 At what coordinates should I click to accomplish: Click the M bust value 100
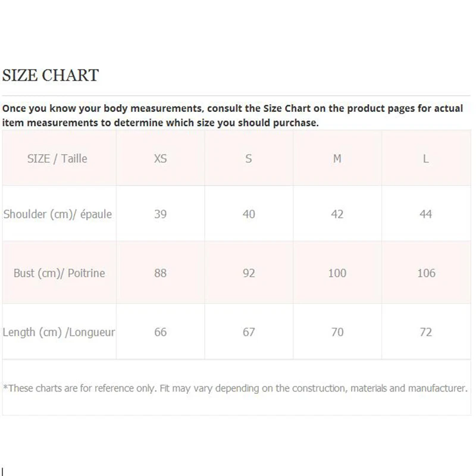pyautogui.click(x=337, y=273)
